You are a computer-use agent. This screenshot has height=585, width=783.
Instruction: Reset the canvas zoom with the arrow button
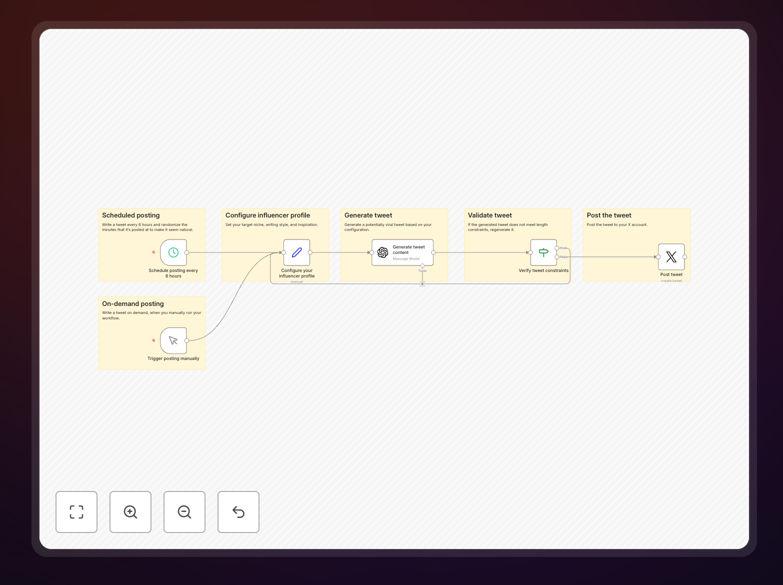[238, 512]
